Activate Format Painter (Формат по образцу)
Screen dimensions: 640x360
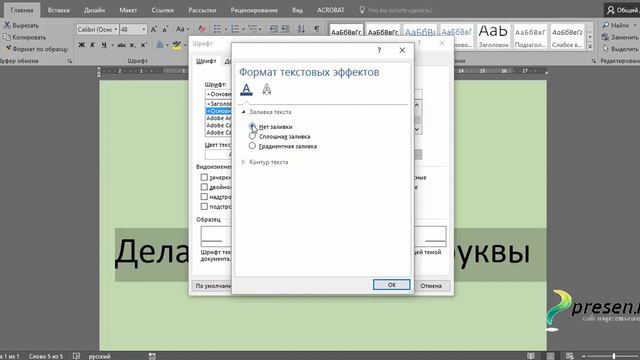click(x=36, y=49)
